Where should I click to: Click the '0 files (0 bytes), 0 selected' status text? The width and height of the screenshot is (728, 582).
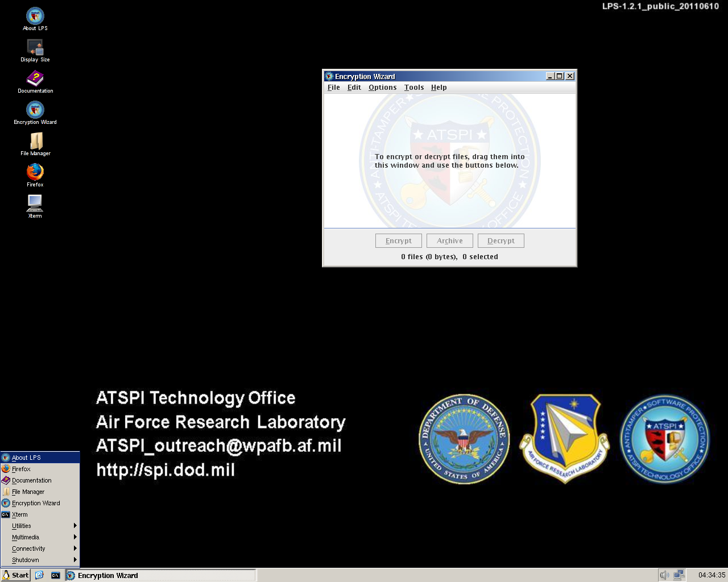(449, 257)
